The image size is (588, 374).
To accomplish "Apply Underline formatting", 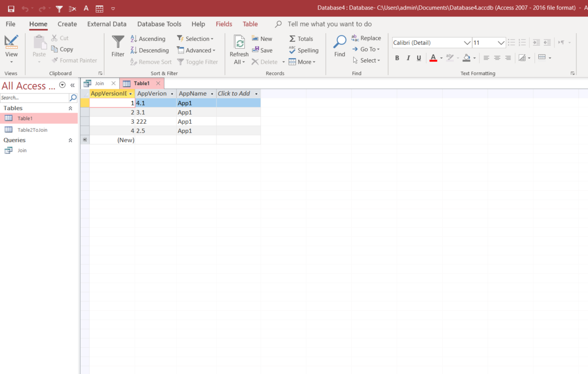I will click(419, 58).
